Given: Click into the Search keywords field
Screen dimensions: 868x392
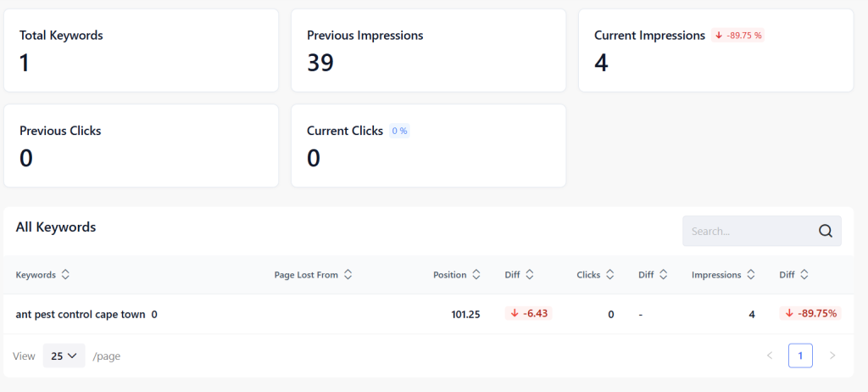Looking at the screenshot, I should (746, 231).
